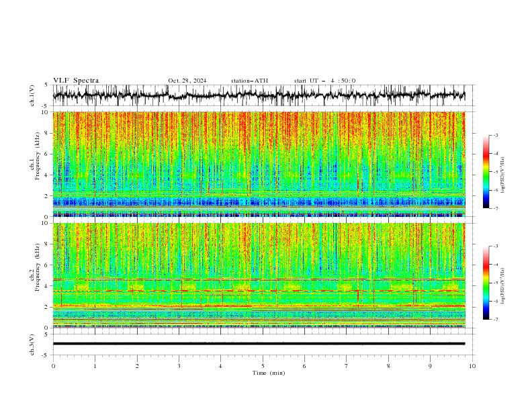Image resolution: width=532 pixels, height=411 pixels.
Task: Click the ch.2 color bar "-3" tick label
Action: (x=496, y=246)
